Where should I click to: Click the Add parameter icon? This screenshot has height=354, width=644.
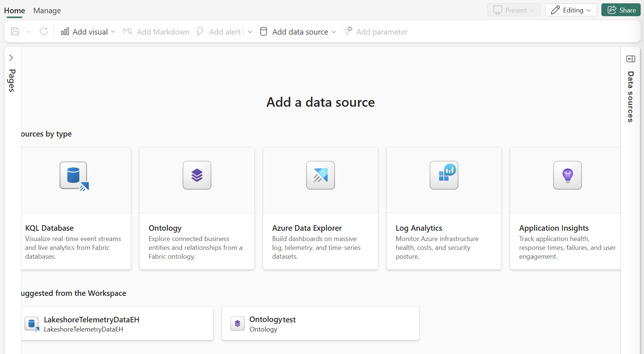348,31
